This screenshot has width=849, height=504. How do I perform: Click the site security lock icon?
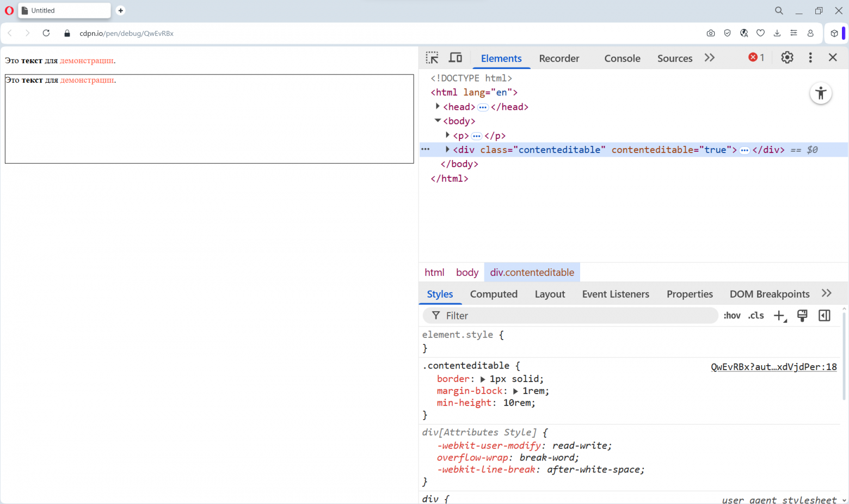[67, 33]
